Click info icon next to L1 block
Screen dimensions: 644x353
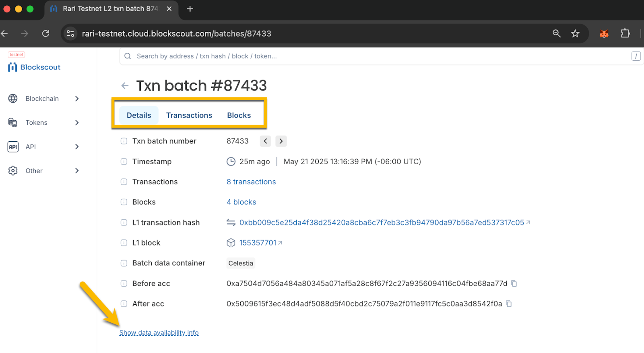coord(124,243)
